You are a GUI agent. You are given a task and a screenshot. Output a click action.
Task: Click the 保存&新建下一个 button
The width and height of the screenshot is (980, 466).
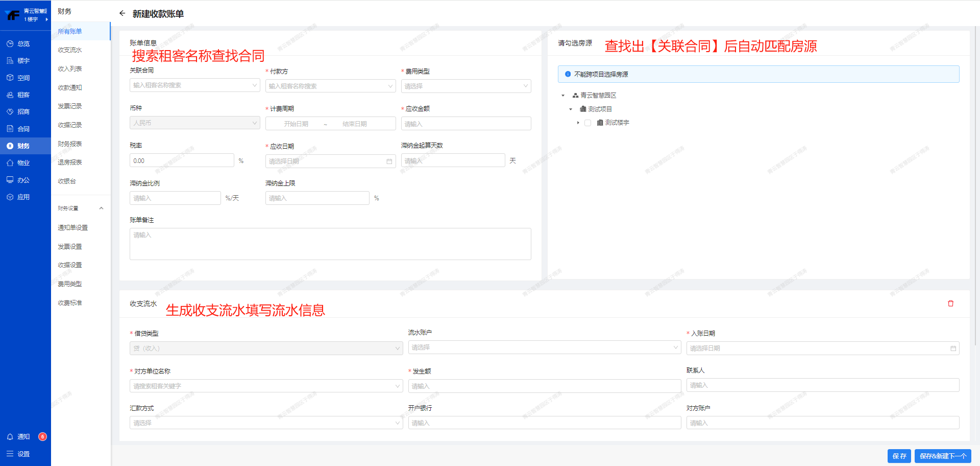(942, 456)
